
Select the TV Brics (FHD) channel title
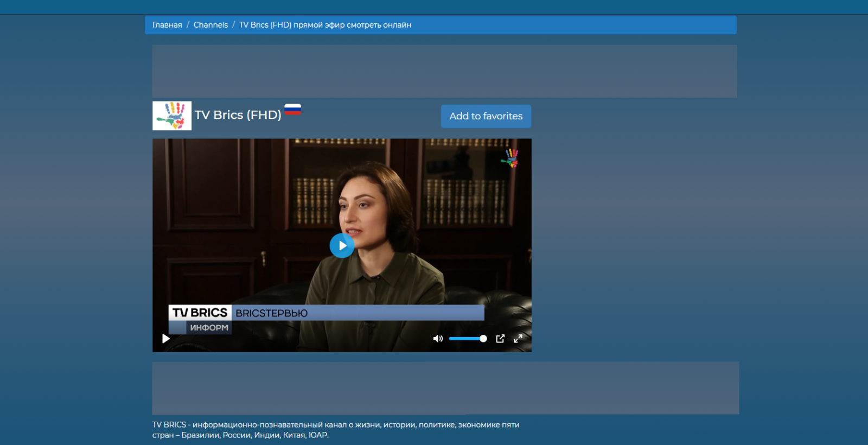238,115
